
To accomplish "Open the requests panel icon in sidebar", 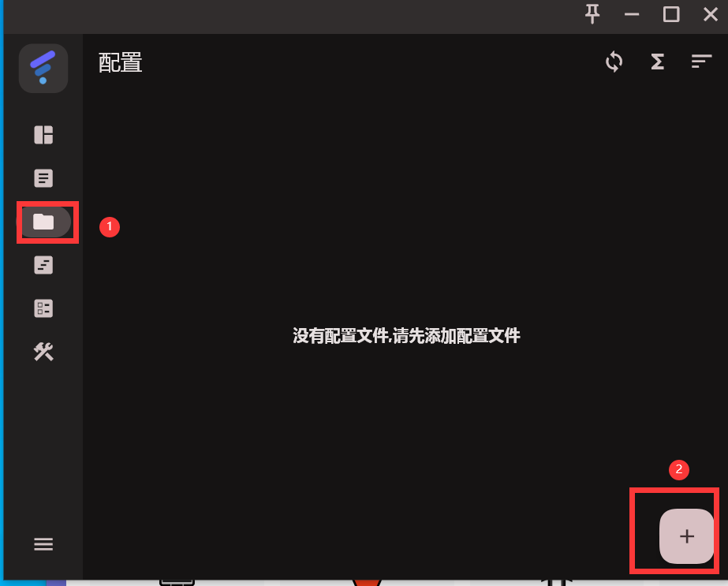I will tap(43, 308).
